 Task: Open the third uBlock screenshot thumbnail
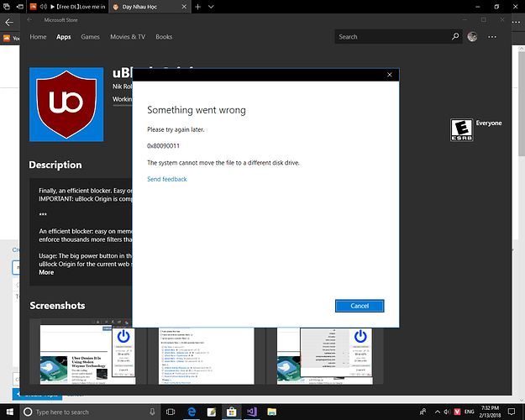tap(325, 355)
